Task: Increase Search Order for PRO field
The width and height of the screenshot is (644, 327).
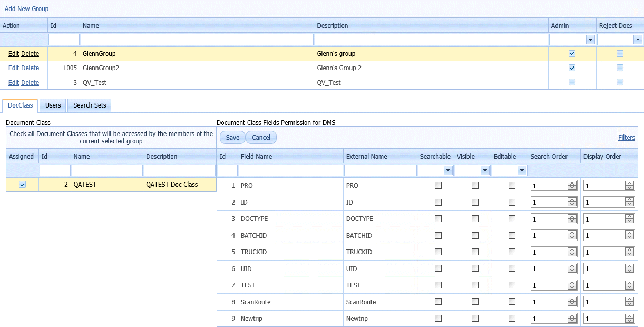Action: click(572, 184)
